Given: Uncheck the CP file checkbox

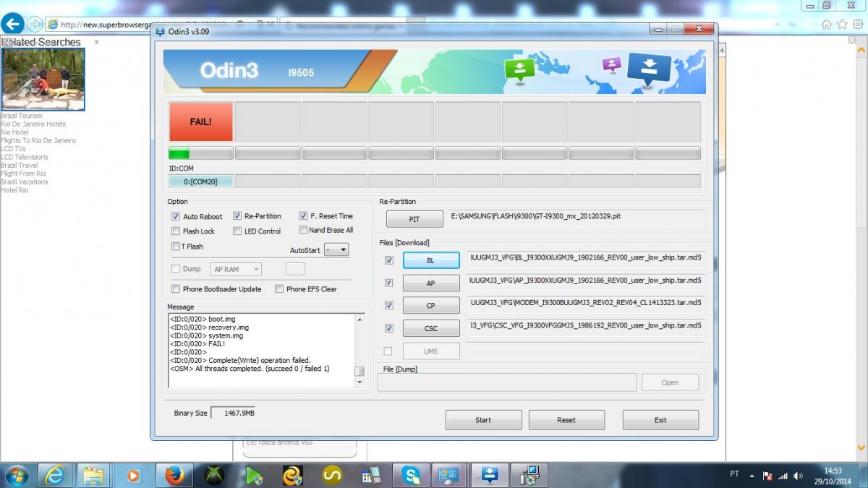Looking at the screenshot, I should click(389, 305).
